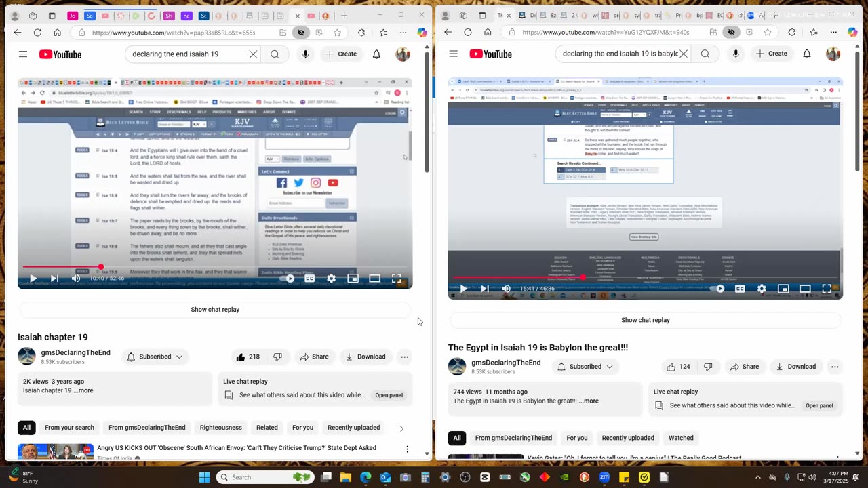Start voice search in left YouTube window
Viewport: 868px width, 488px height.
pyautogui.click(x=305, y=54)
